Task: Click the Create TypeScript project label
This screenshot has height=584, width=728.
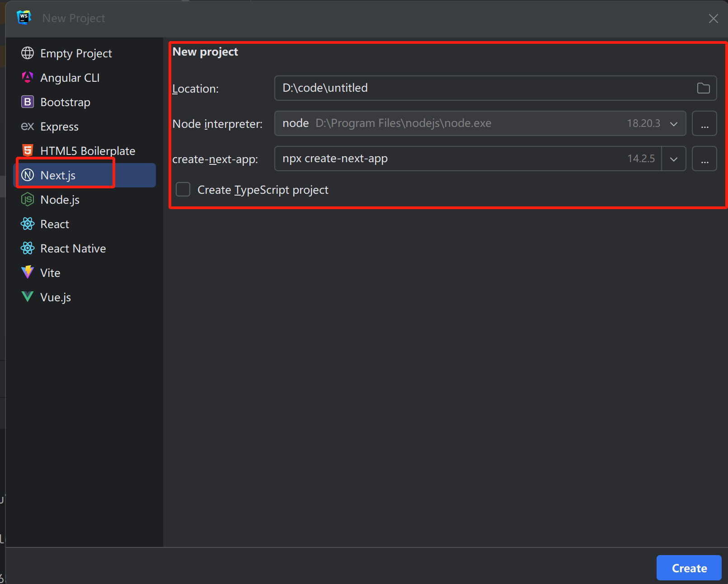Action: pyautogui.click(x=263, y=190)
